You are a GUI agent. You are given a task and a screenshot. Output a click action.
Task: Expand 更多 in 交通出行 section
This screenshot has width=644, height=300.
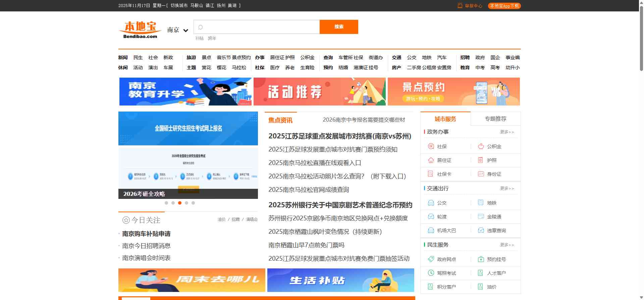pos(507,188)
